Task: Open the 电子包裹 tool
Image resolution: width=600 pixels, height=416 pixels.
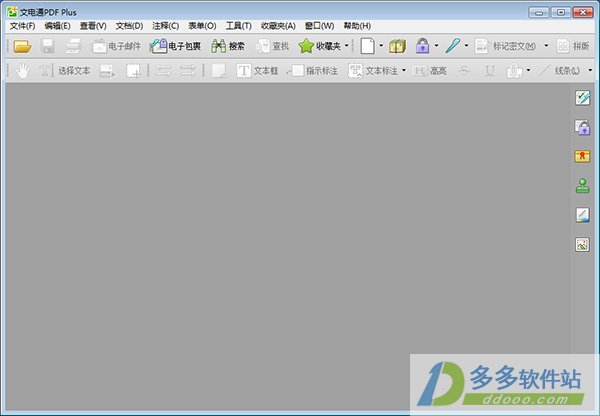Action: 176,46
